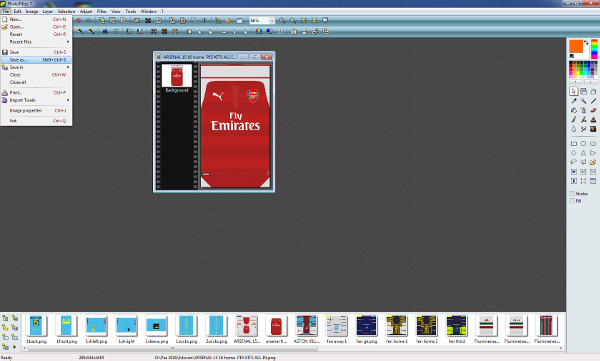Expand the Recent files submenu

[36, 42]
